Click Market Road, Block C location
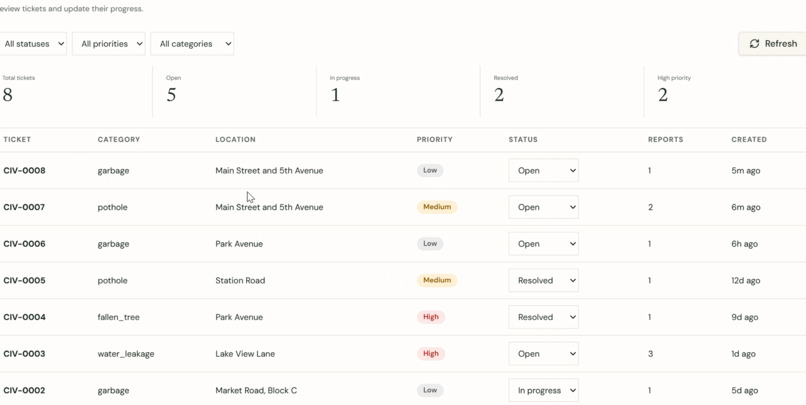Viewport: 806px width, 405px height. pos(256,391)
